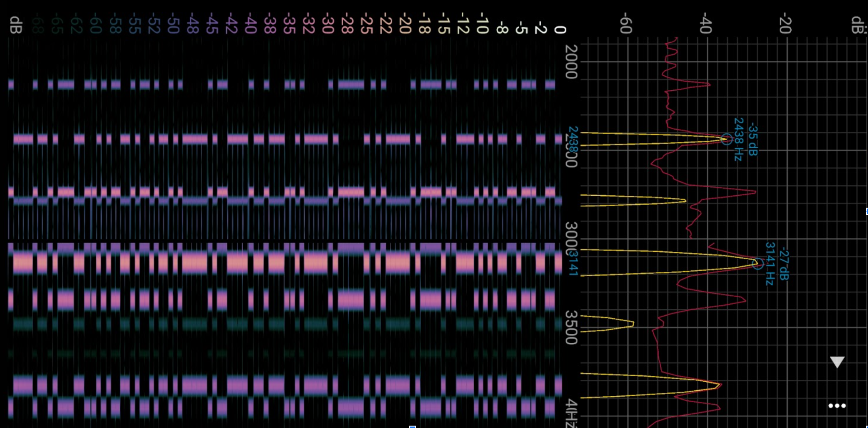Click the blue 3141 frequency axis marker
The height and width of the screenshot is (428, 868).
(x=573, y=264)
